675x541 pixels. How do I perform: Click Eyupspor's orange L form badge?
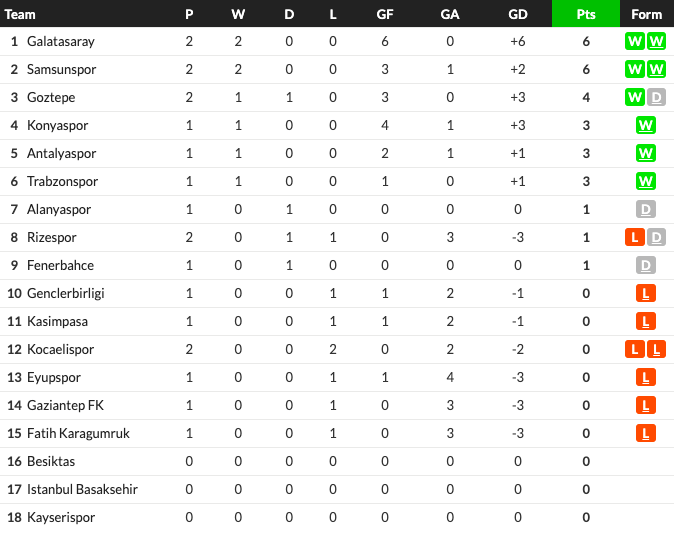646,377
